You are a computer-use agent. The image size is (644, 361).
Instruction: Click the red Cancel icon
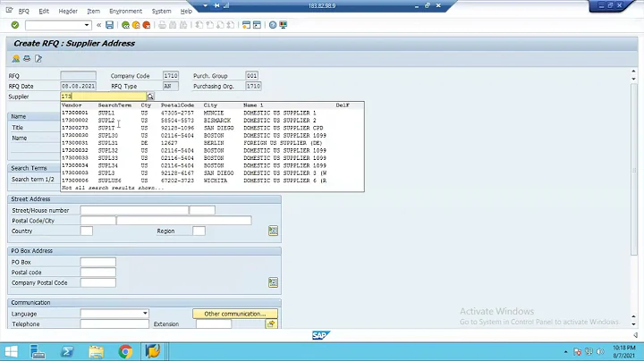[147, 25]
